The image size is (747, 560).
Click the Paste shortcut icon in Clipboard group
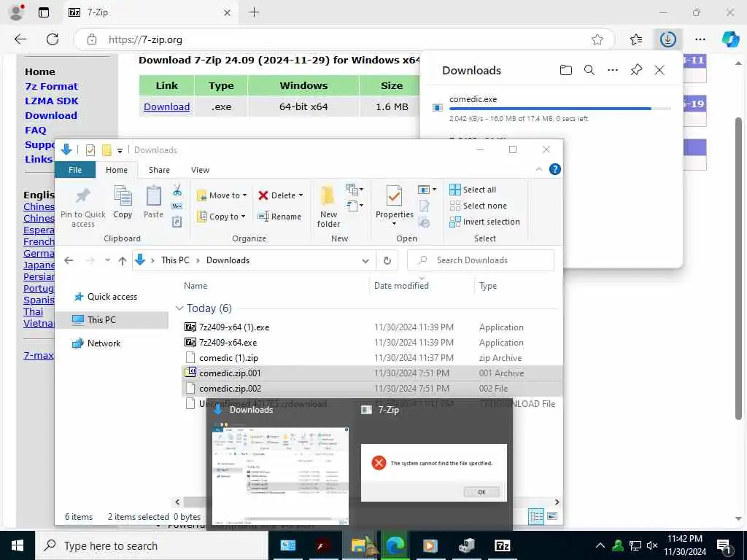click(x=177, y=222)
